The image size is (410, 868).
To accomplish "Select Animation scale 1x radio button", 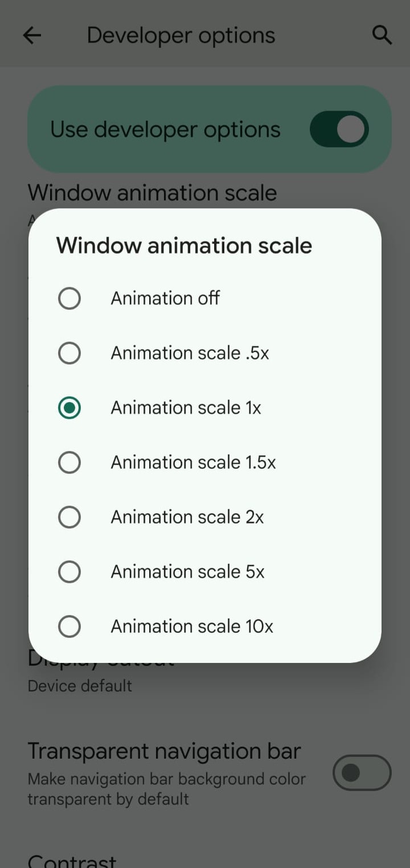I will point(69,408).
